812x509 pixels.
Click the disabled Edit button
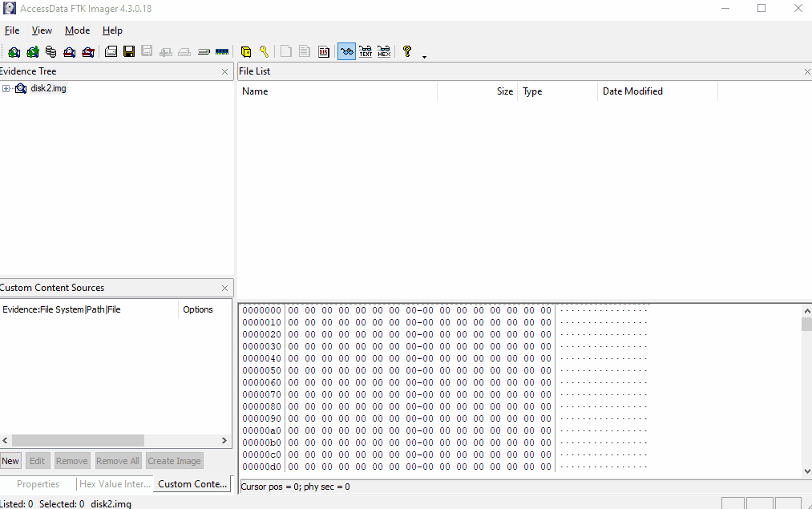[37, 461]
